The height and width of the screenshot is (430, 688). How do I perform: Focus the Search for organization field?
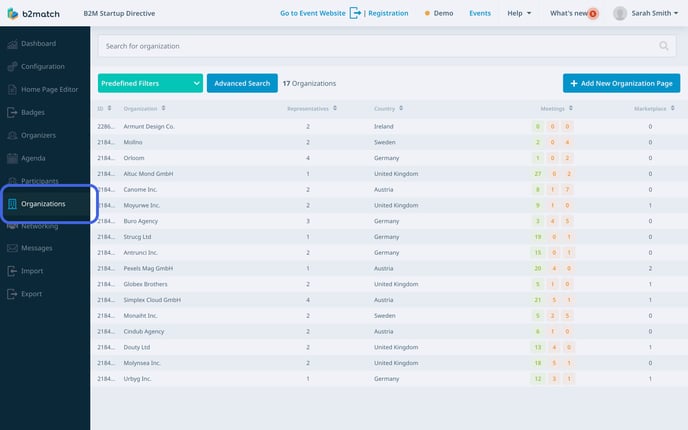pos(387,46)
